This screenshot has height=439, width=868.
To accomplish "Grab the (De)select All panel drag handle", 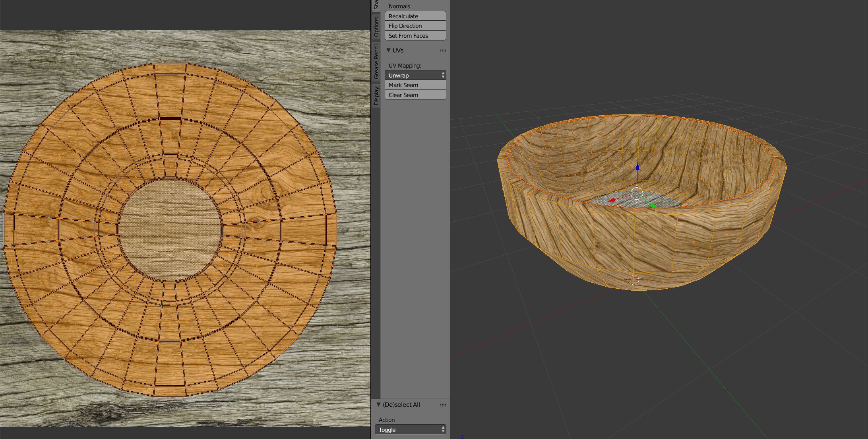I will pos(443,405).
